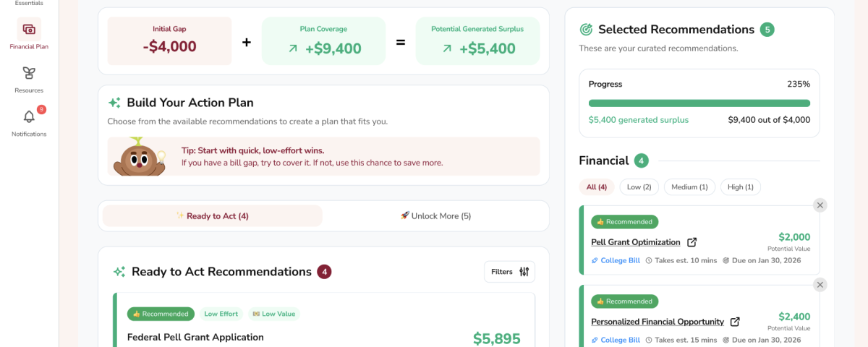Open Financial Plan in the sidebar
Screen dimensions: 868x347
point(29,30)
